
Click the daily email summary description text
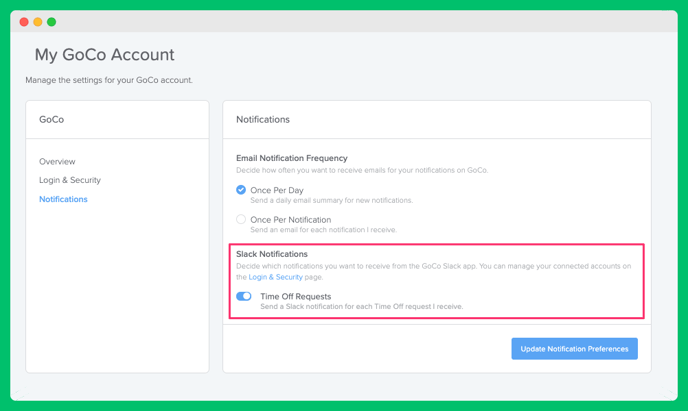click(x=332, y=200)
